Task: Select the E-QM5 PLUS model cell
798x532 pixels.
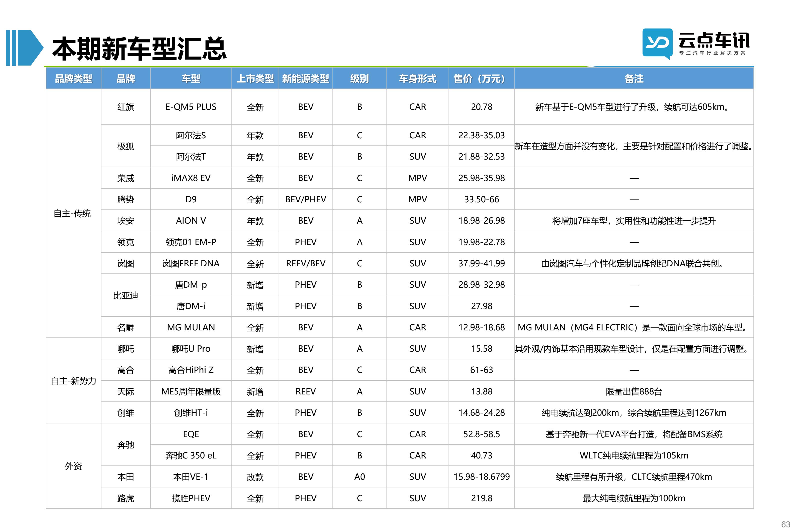Action: click(191, 107)
